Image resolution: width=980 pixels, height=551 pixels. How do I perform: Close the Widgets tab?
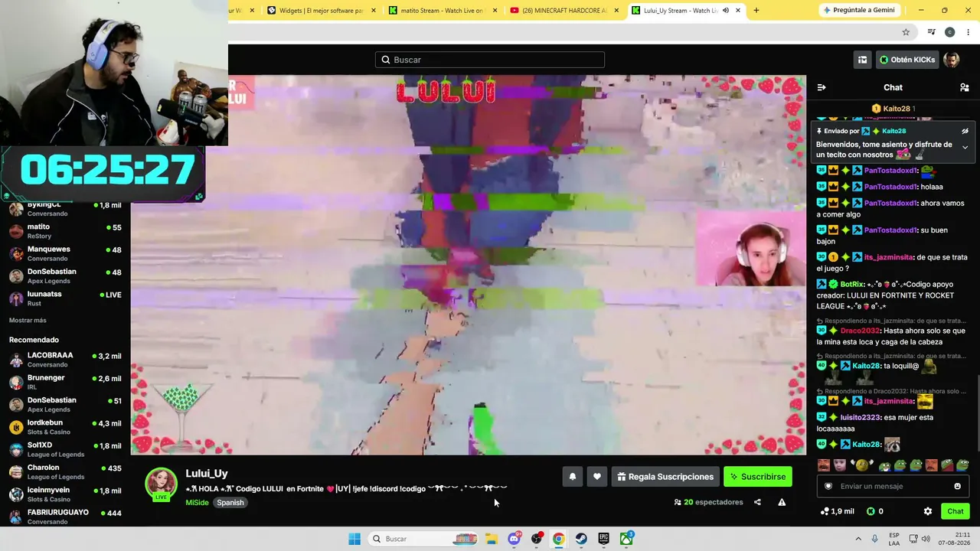(x=374, y=11)
